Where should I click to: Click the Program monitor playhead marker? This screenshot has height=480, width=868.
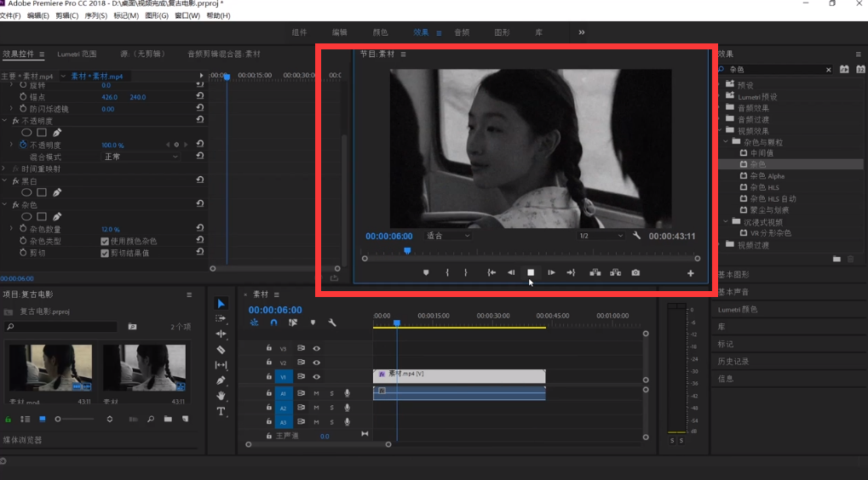coord(407,251)
